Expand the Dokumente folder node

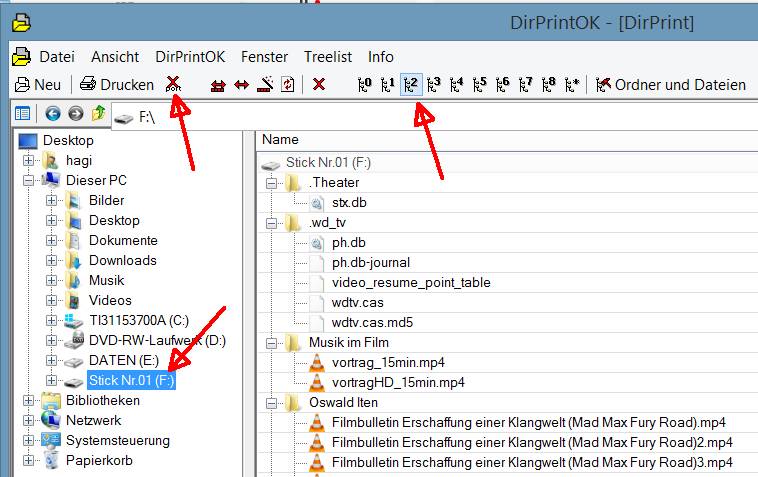coord(51,240)
